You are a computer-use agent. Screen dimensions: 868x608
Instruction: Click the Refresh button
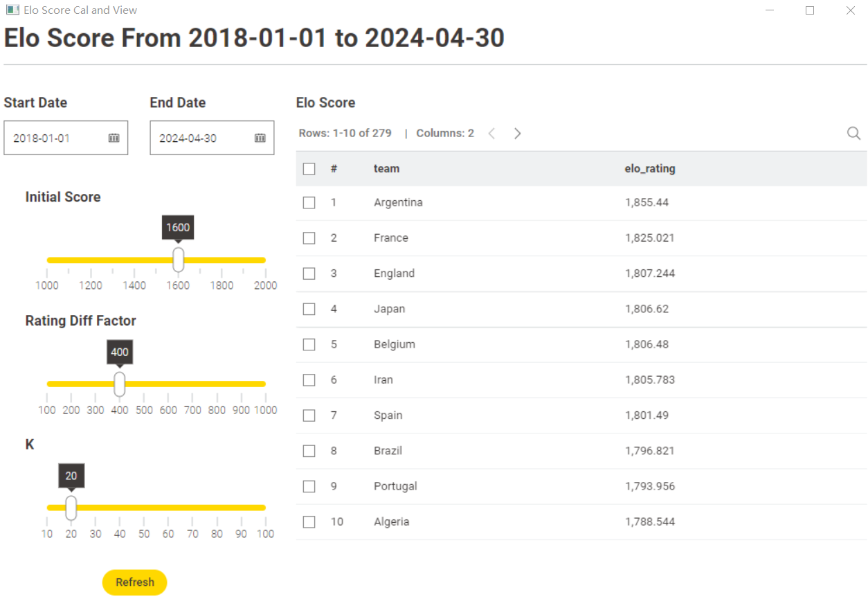click(x=135, y=582)
